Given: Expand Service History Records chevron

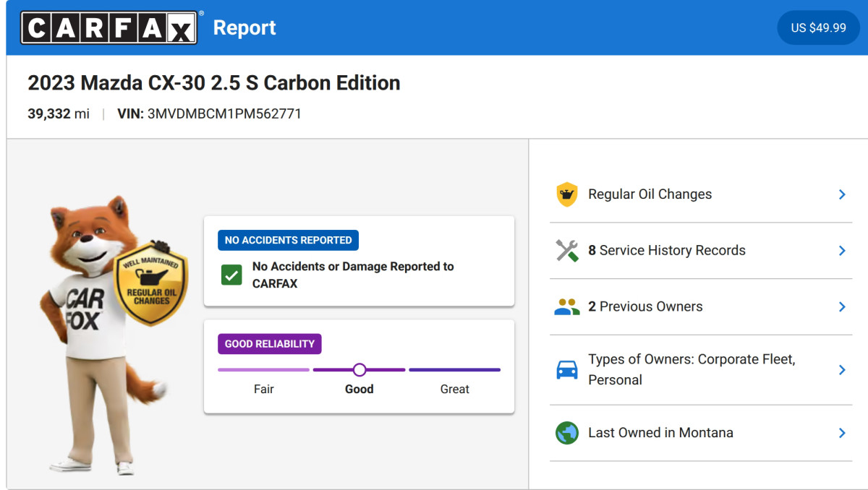Looking at the screenshot, I should point(842,251).
